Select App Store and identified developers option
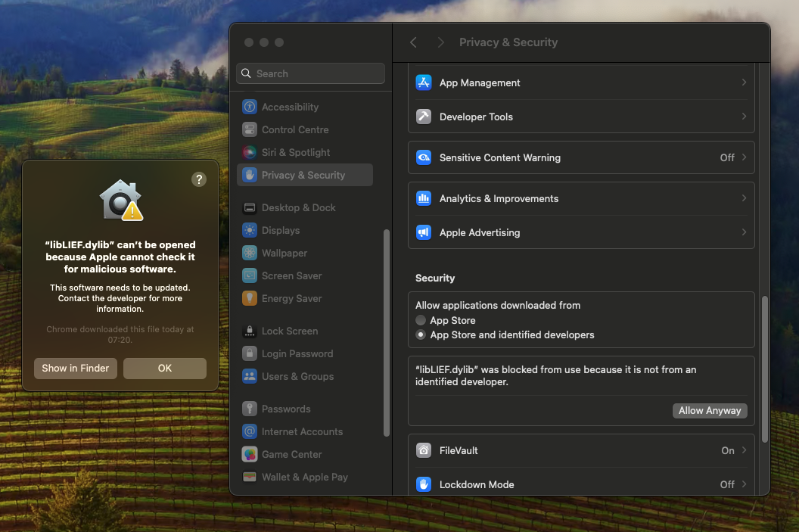The width and height of the screenshot is (799, 532). [x=421, y=334]
